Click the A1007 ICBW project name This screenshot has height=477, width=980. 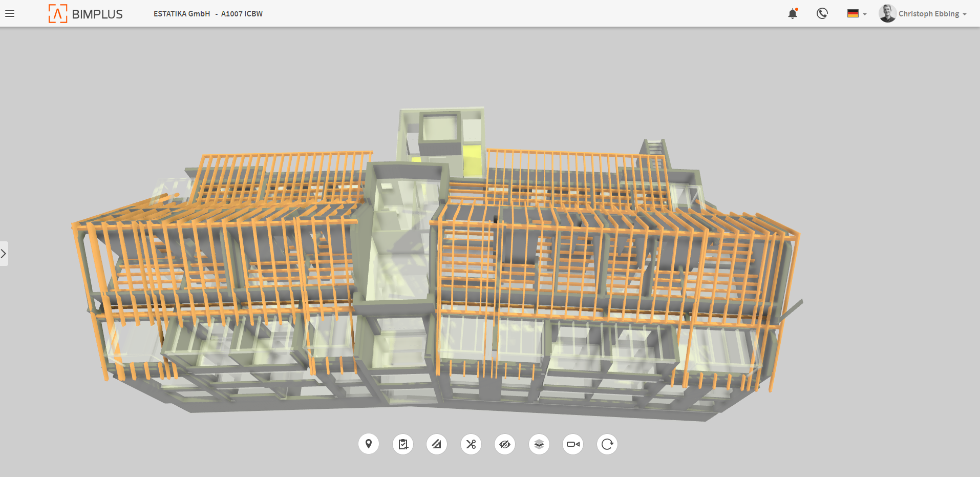(242, 14)
